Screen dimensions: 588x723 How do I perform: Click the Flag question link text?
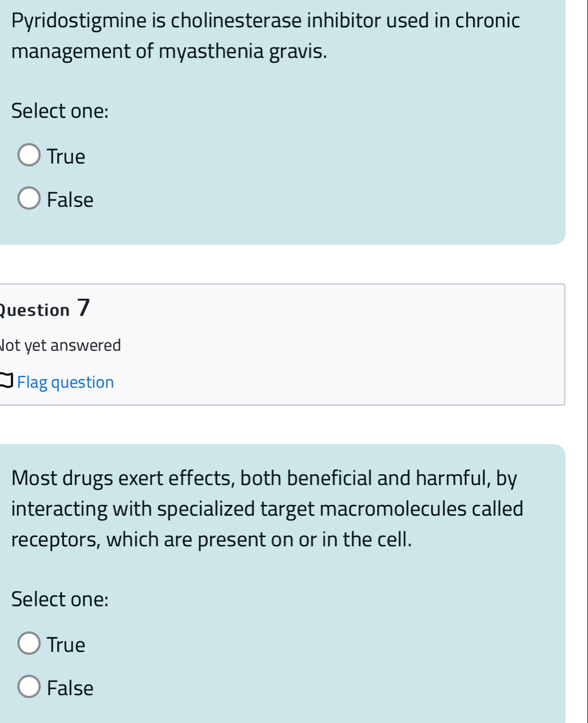tap(65, 382)
